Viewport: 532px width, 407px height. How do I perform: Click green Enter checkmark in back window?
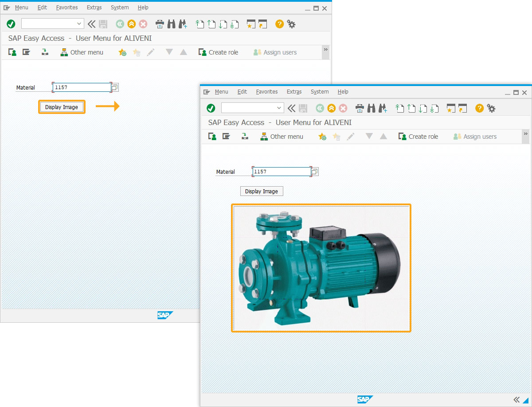tap(11, 24)
